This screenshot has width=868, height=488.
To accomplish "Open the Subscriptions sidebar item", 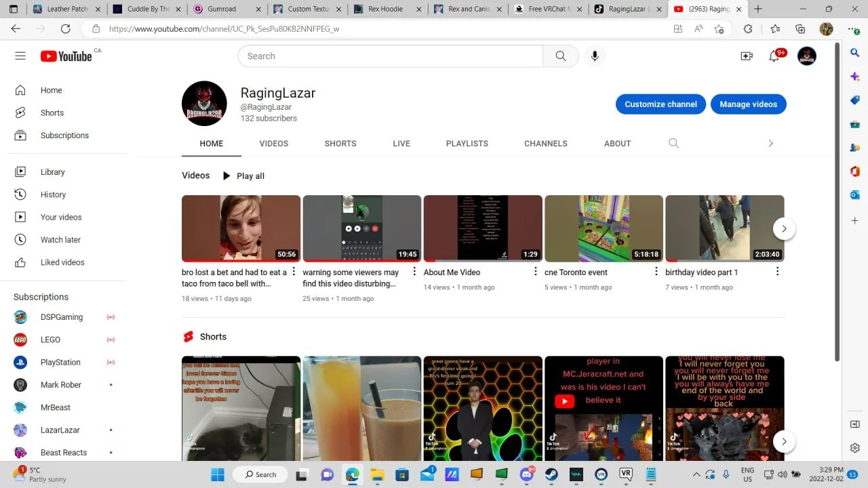I will (x=63, y=136).
